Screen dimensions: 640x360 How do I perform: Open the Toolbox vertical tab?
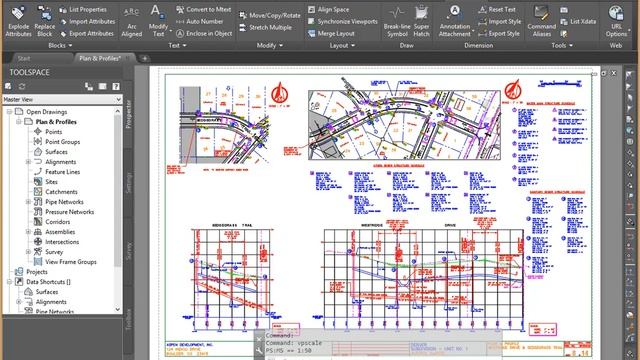click(128, 319)
